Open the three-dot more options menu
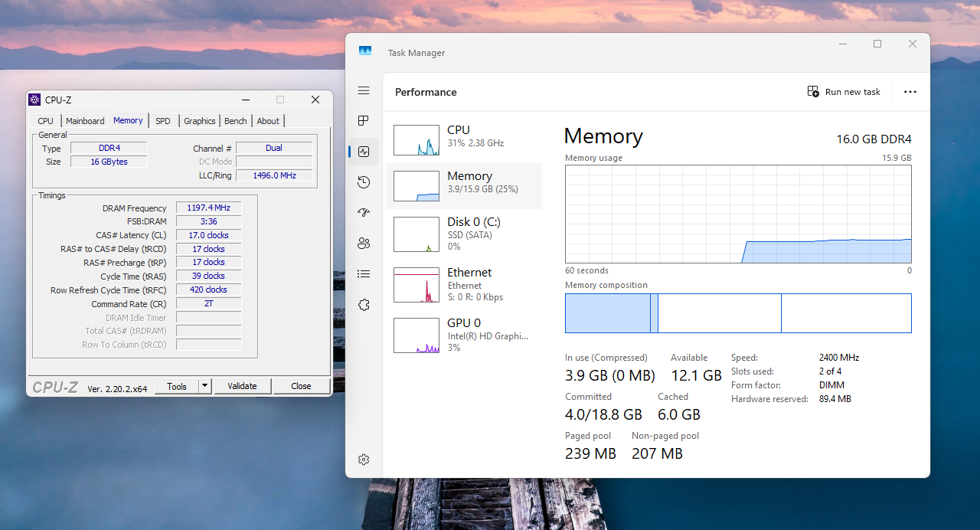This screenshot has width=980, height=530. pyautogui.click(x=910, y=92)
